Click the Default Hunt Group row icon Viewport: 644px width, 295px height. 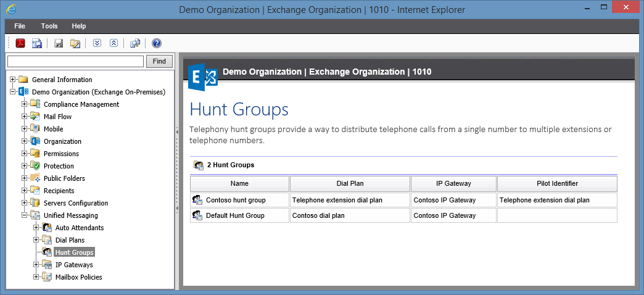(198, 215)
